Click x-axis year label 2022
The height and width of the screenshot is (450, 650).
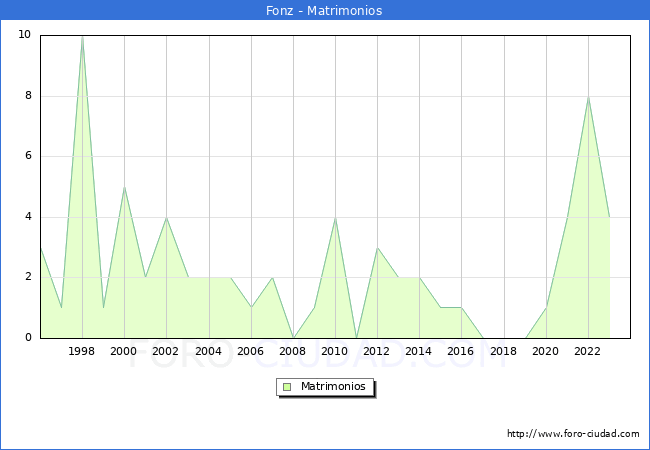coord(587,351)
